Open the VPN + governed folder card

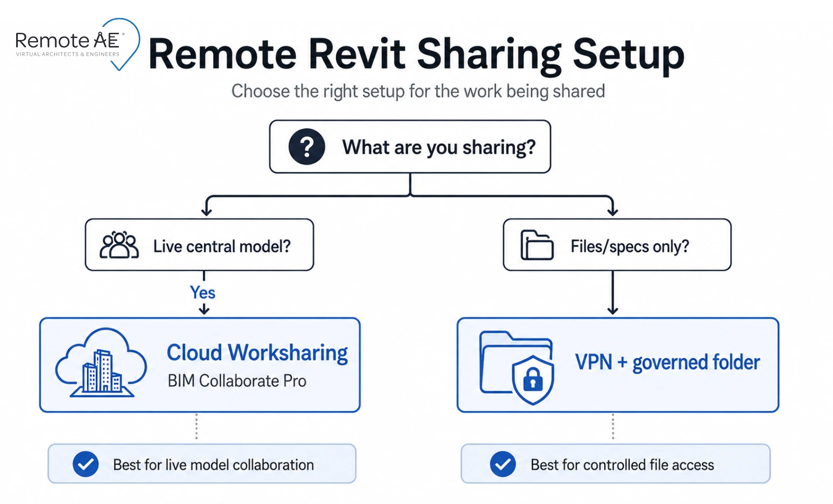[618, 365]
